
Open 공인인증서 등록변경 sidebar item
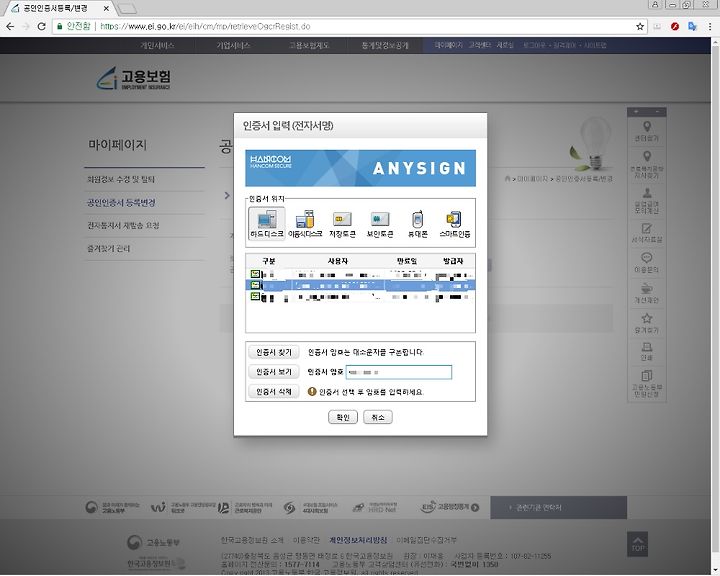pos(121,203)
